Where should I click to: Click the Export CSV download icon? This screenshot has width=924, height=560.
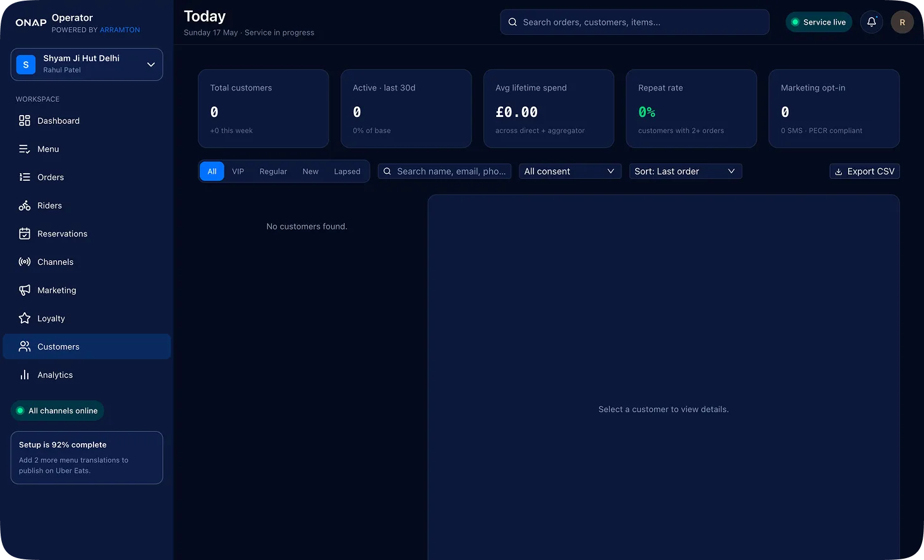click(839, 171)
